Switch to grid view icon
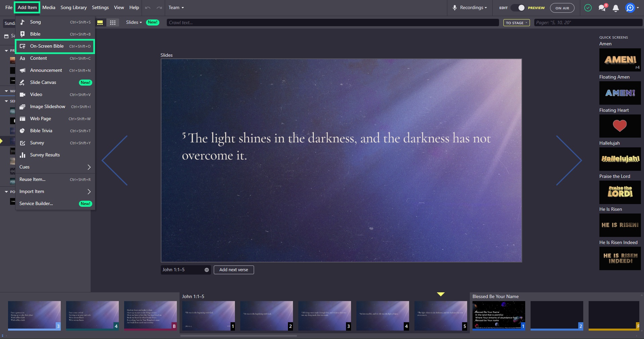Screen dimensions: 644x339 pyautogui.click(x=113, y=22)
